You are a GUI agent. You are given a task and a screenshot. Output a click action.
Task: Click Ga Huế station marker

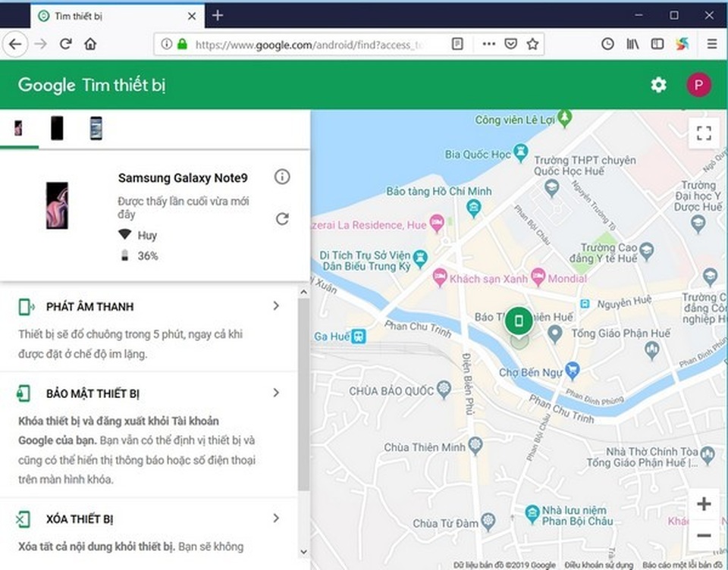[359, 336]
